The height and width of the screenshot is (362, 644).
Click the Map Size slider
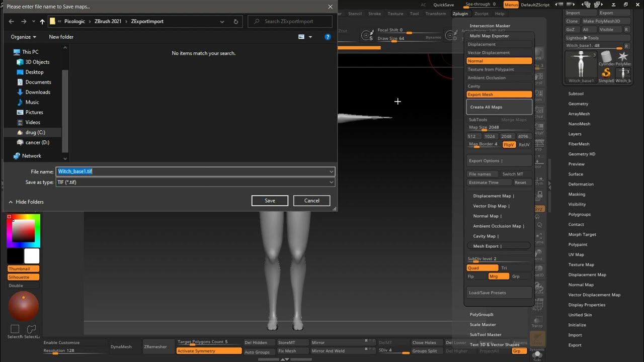[499, 128]
